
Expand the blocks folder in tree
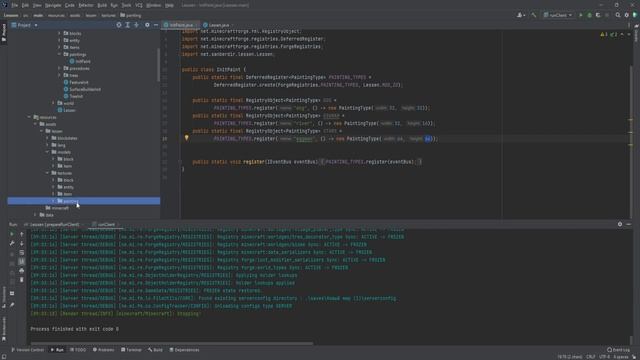[60, 33]
